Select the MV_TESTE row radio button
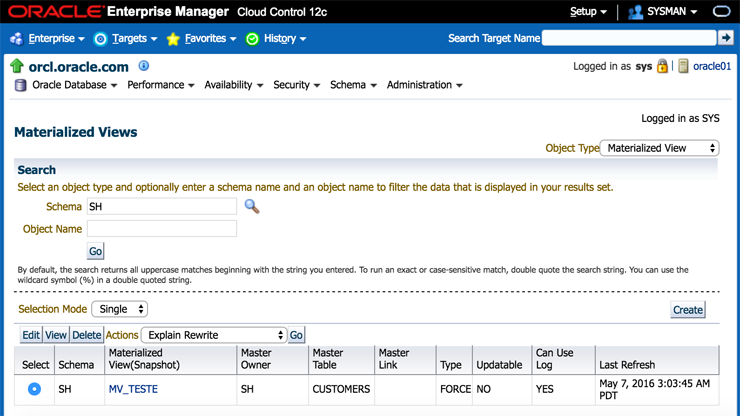The image size is (740, 416). pos(35,389)
